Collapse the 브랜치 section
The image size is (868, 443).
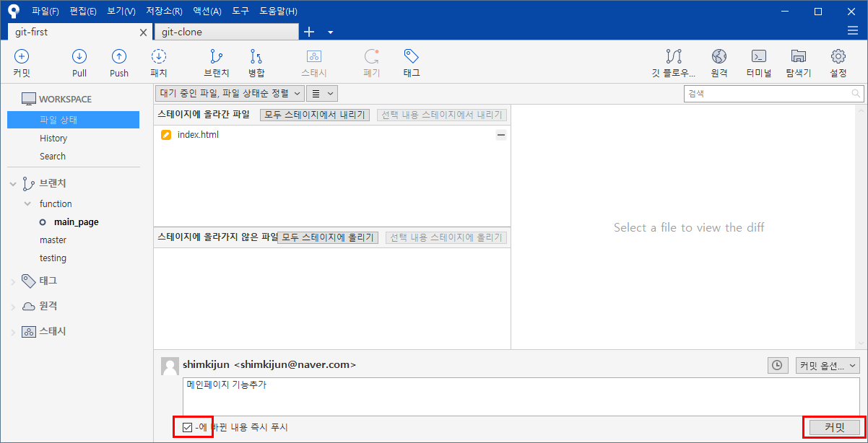coord(13,184)
